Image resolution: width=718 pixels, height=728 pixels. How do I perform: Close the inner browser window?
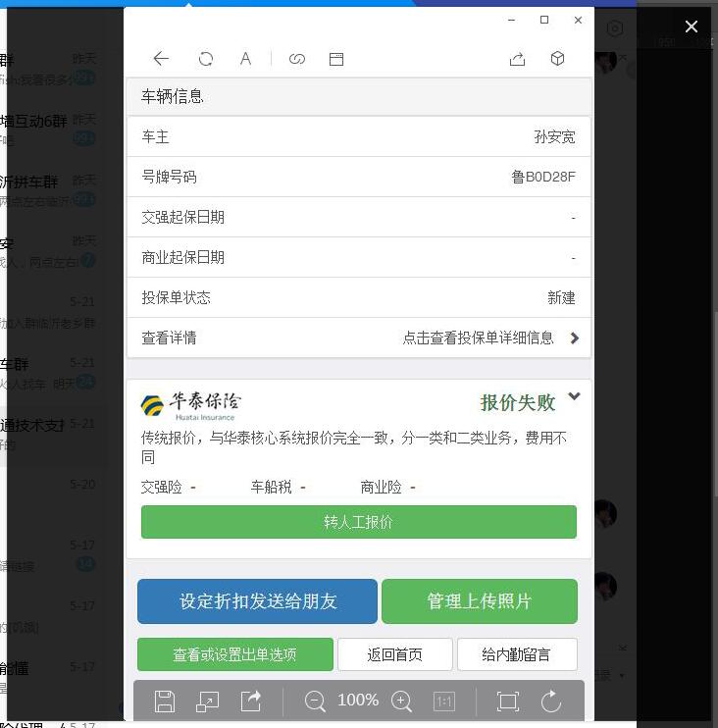click(x=578, y=20)
